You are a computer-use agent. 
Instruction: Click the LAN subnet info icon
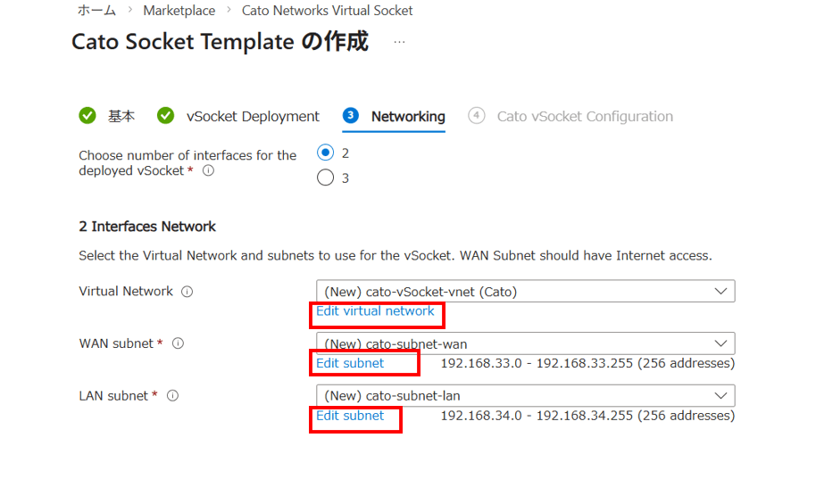(x=172, y=396)
